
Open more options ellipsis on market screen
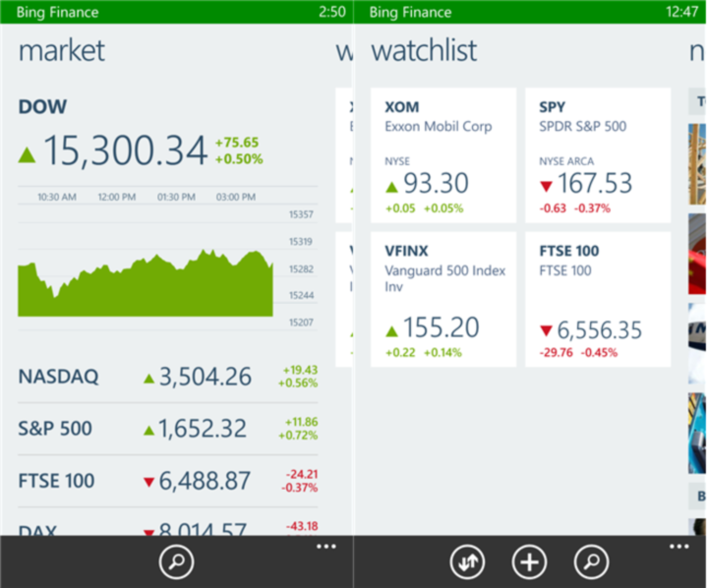point(326,547)
